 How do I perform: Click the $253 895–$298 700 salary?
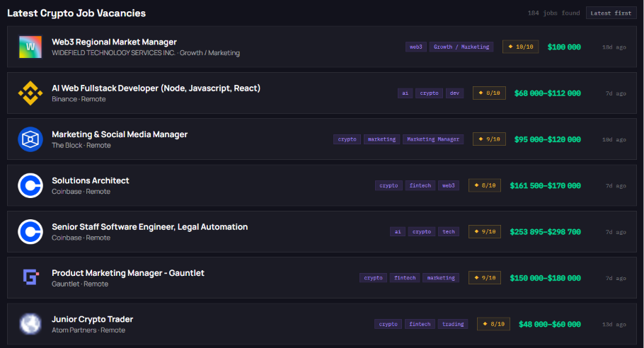coord(546,232)
